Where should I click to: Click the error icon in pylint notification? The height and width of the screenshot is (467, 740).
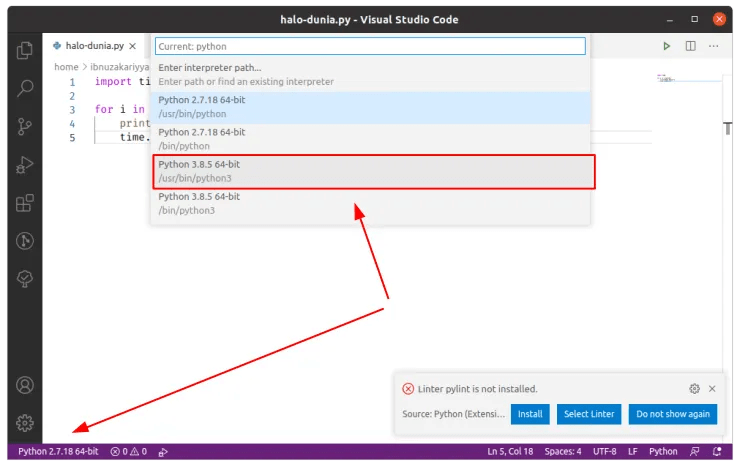[x=408, y=389]
